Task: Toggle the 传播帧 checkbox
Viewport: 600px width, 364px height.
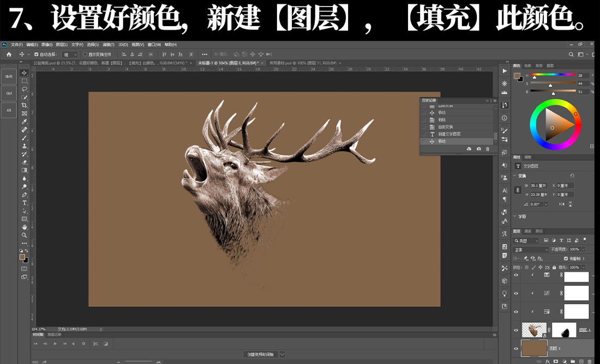Action: (566, 258)
